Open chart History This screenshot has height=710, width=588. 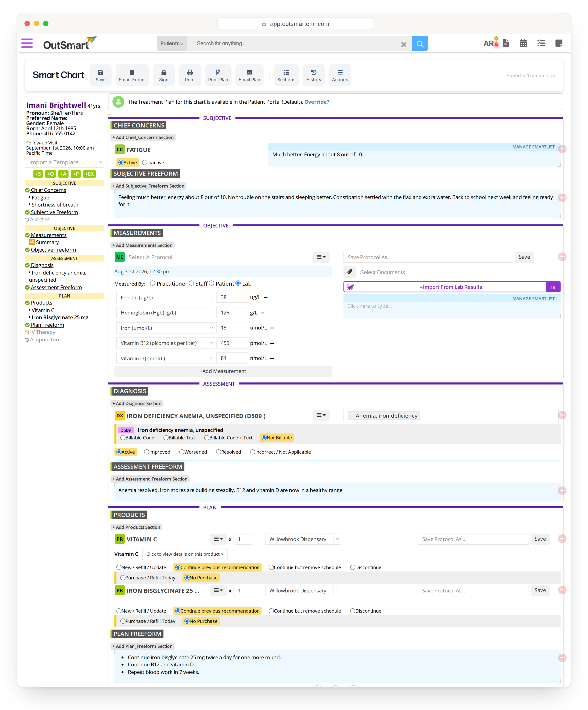[x=314, y=75]
